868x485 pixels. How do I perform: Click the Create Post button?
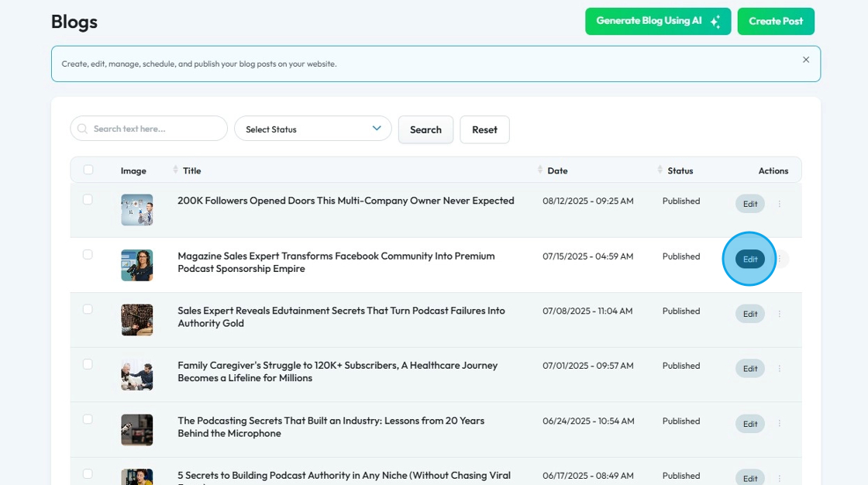[775, 21]
